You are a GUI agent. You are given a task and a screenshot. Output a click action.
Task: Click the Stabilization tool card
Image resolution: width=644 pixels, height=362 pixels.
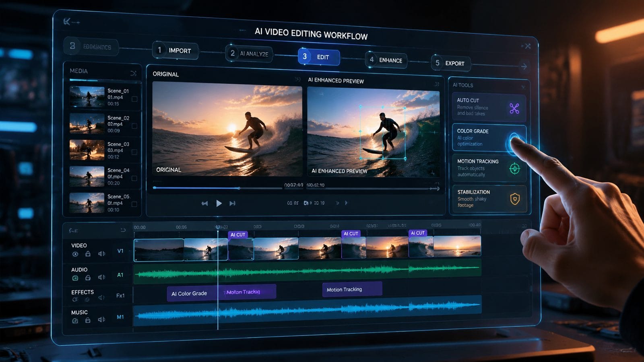tap(489, 198)
